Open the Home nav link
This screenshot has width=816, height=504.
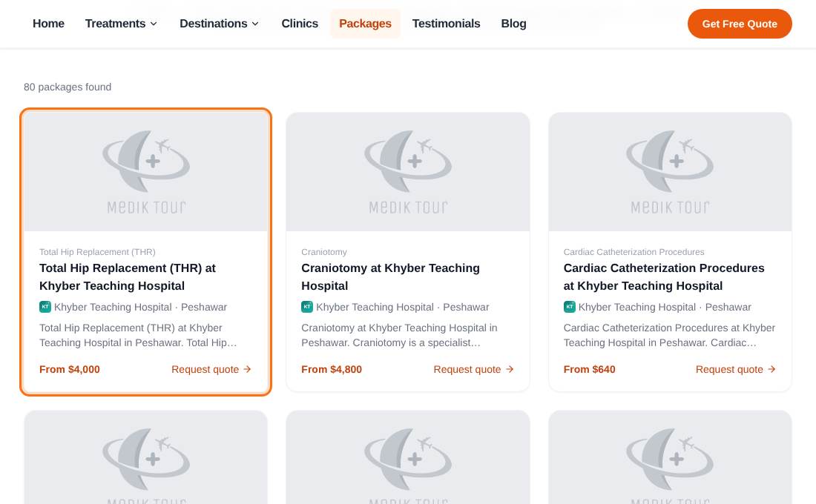(48, 24)
